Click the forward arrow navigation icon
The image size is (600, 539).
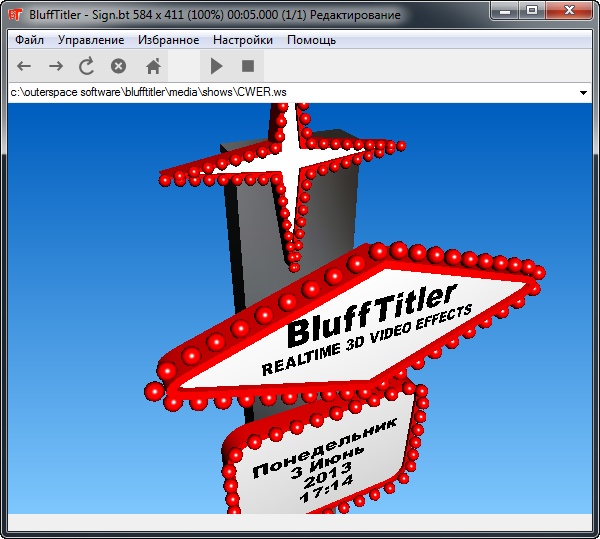coord(56,66)
